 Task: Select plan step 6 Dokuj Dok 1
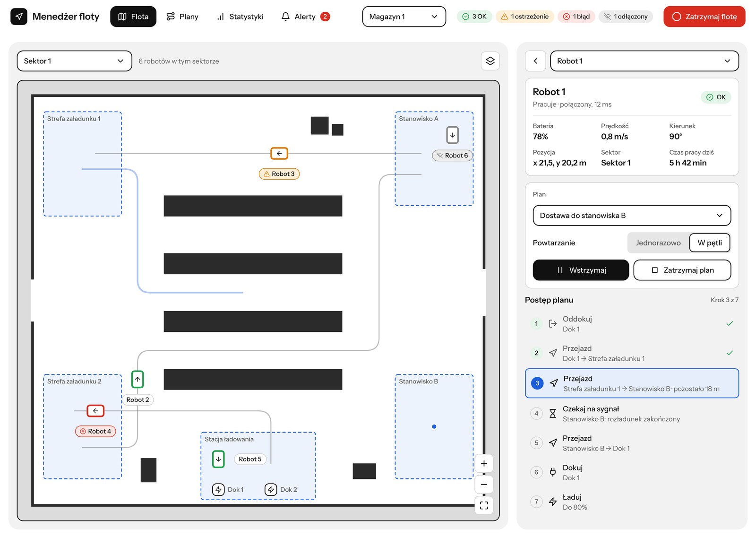click(632, 472)
